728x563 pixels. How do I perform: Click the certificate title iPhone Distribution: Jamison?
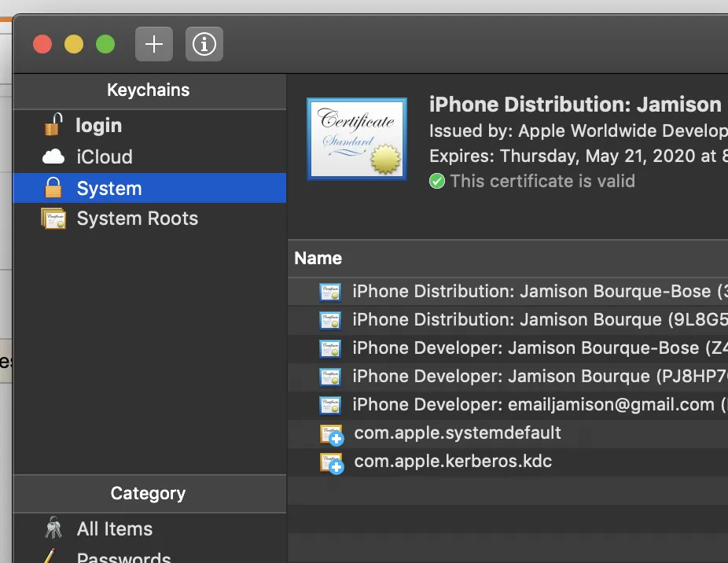[x=575, y=105]
